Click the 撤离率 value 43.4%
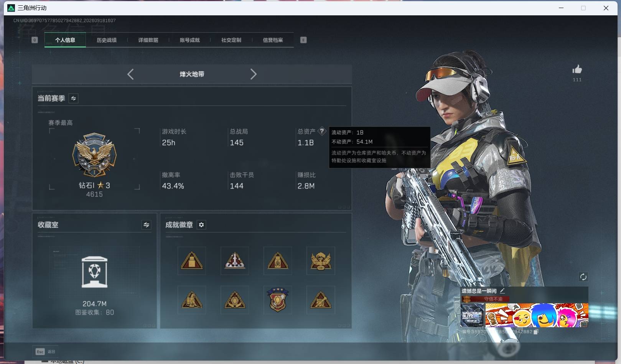 (173, 186)
